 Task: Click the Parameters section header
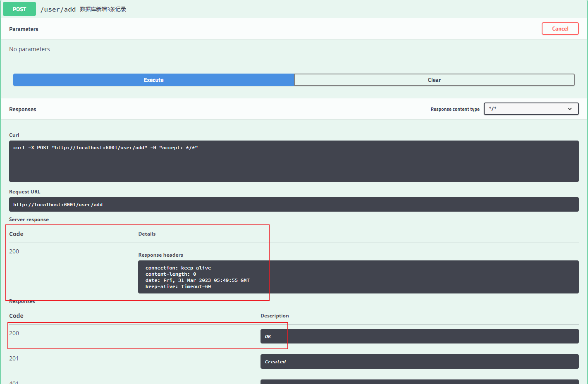[24, 29]
